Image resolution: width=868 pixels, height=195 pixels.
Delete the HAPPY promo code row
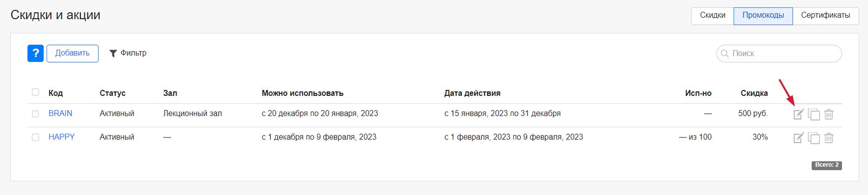(x=829, y=138)
